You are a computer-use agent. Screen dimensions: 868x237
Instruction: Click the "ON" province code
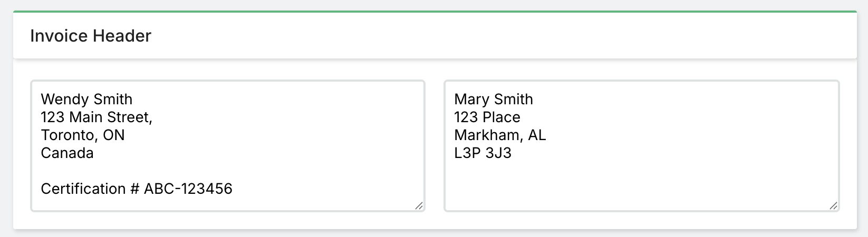tap(114, 135)
